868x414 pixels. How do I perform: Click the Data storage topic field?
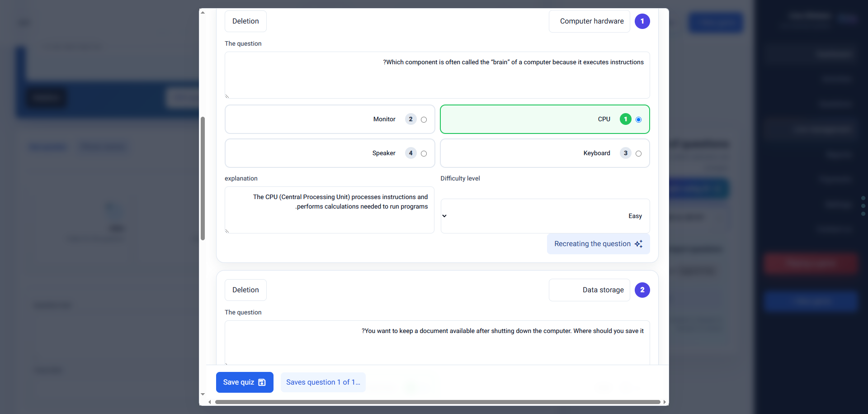589,290
